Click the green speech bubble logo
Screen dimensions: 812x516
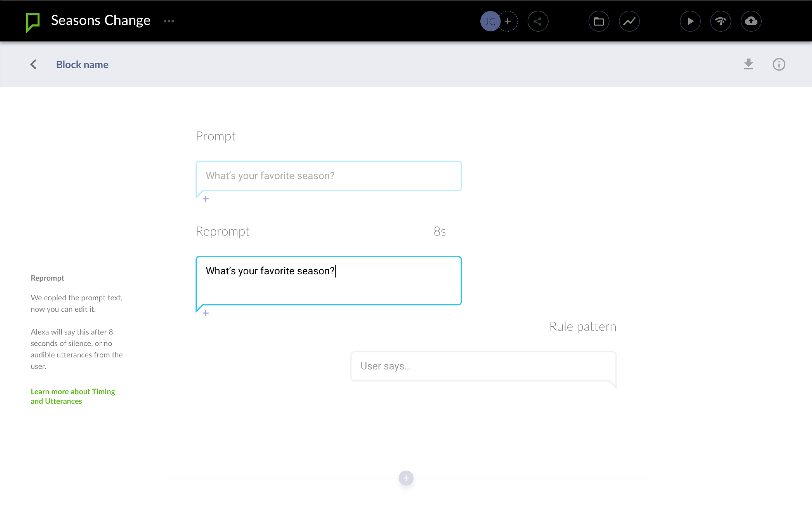(33, 22)
